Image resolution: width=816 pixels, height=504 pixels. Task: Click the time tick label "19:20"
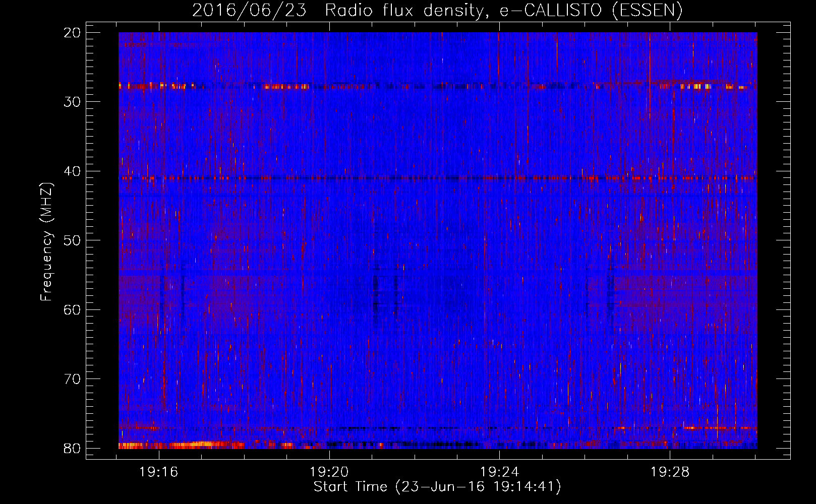329,472
